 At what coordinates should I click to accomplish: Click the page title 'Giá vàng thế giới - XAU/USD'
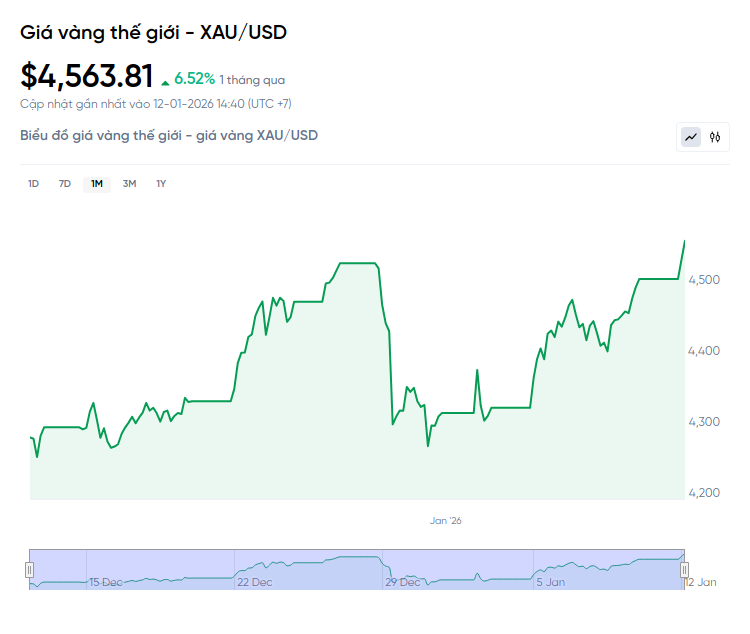(153, 32)
